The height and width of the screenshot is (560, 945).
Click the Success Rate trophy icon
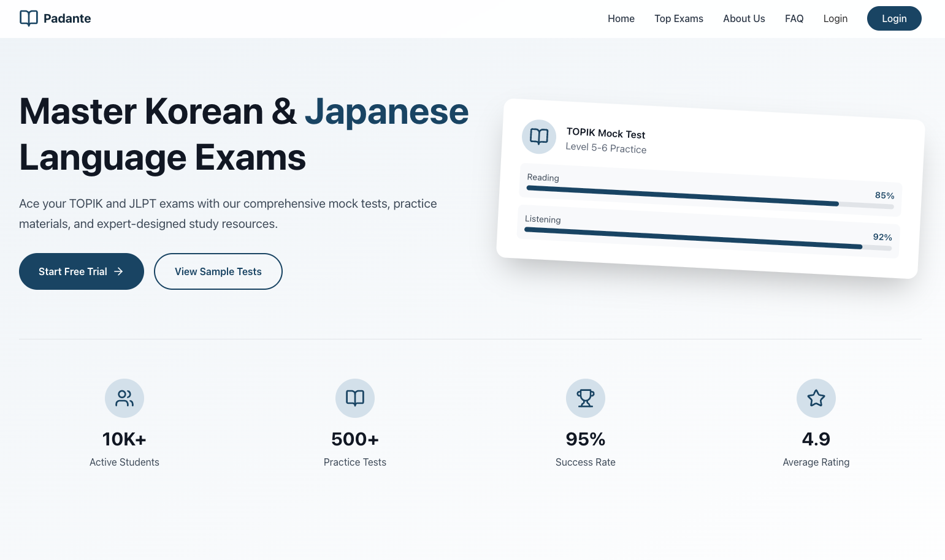click(x=585, y=398)
